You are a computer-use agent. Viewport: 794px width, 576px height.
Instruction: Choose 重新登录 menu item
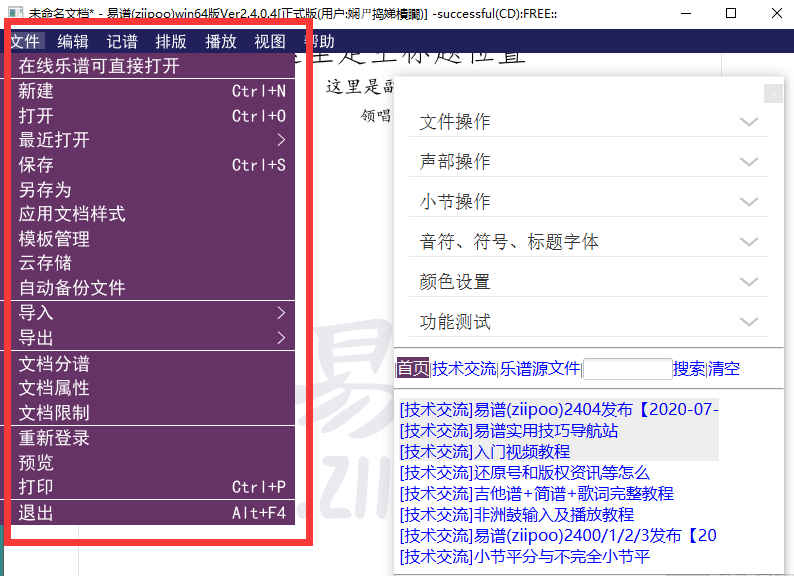coord(153,438)
